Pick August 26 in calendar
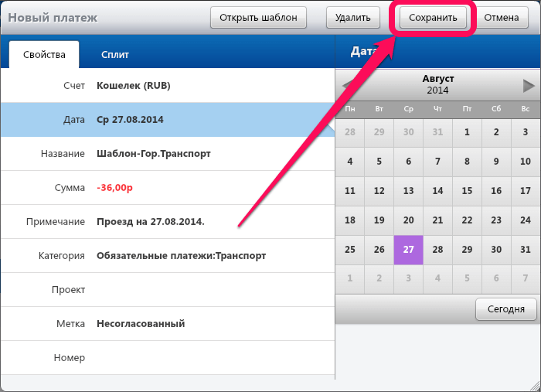541x392 pixels. (379, 250)
